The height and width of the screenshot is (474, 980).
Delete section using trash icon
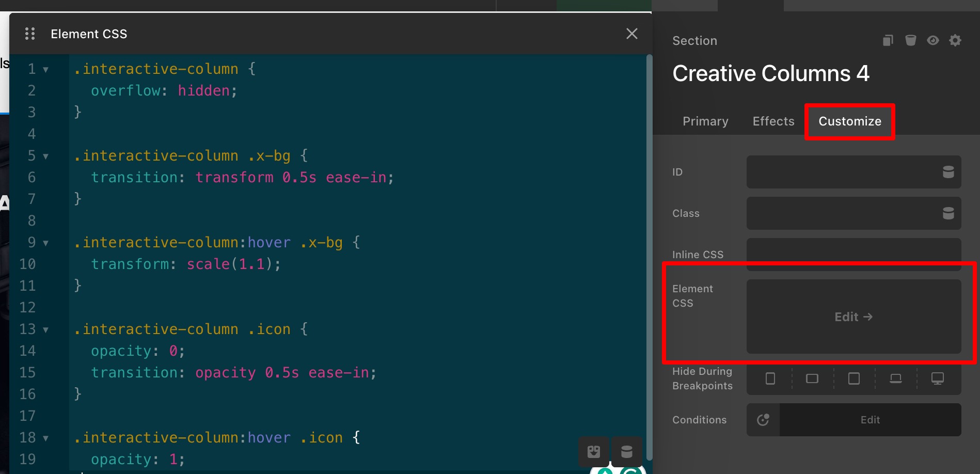click(910, 40)
